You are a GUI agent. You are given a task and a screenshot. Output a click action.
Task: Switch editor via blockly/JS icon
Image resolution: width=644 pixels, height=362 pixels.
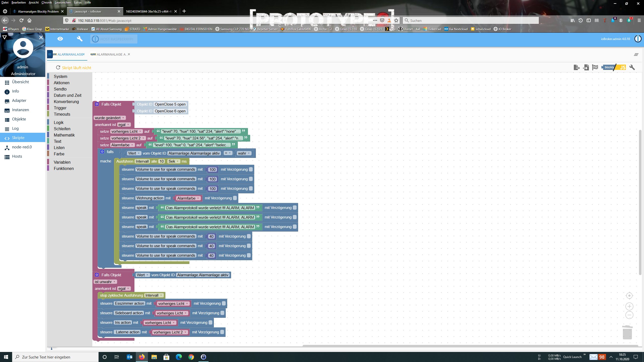click(x=614, y=67)
